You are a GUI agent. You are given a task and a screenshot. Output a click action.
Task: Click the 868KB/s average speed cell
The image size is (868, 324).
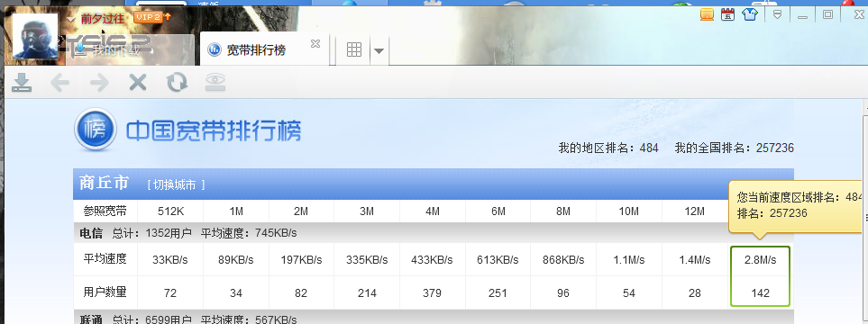[x=563, y=260]
